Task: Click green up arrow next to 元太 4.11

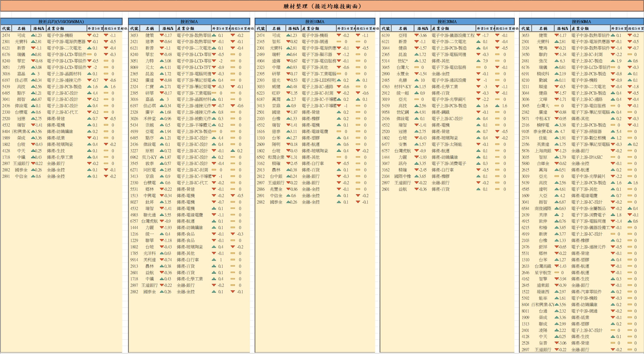Action: click(162, 67)
